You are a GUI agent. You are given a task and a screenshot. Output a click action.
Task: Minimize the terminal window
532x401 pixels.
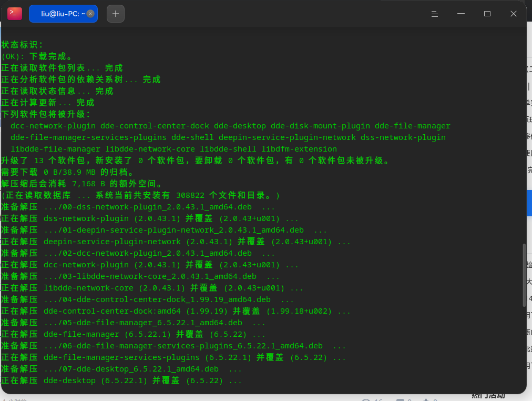pos(461,14)
